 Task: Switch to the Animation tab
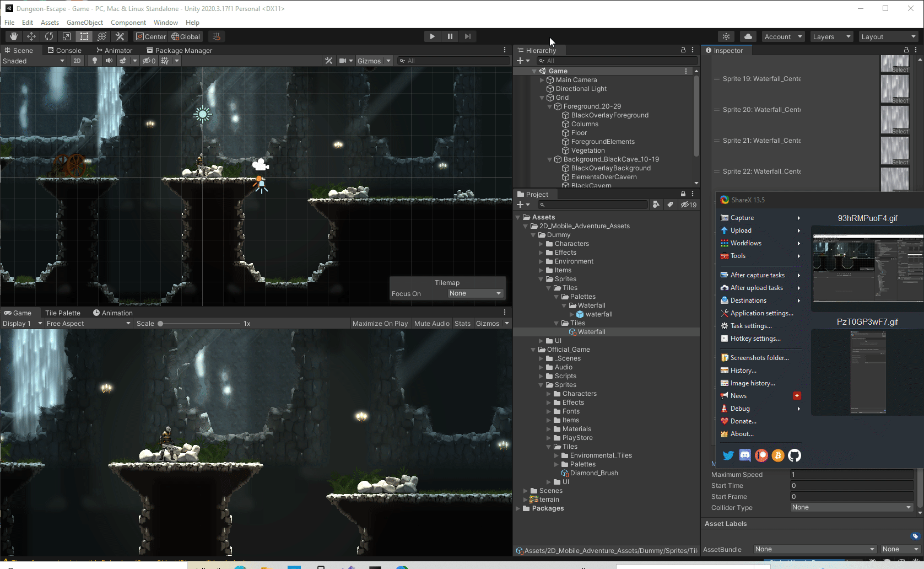(113, 313)
